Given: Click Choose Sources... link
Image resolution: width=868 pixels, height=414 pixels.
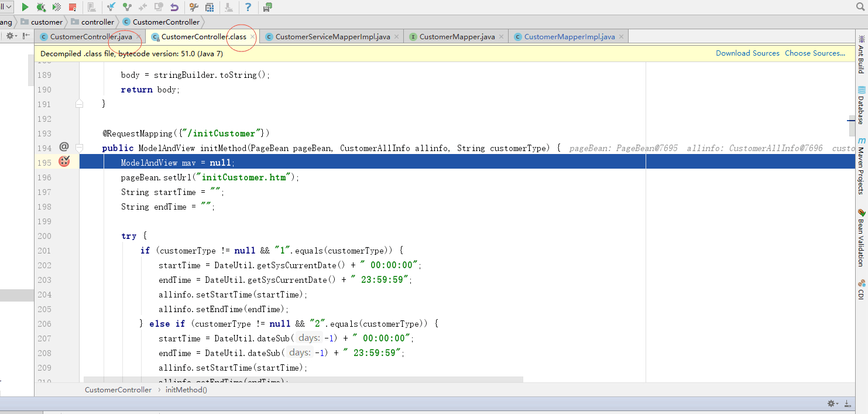Looking at the screenshot, I should pos(815,53).
